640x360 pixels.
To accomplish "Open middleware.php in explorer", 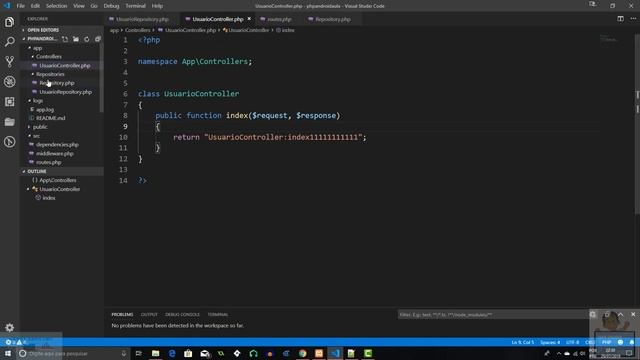I will 55,153.
